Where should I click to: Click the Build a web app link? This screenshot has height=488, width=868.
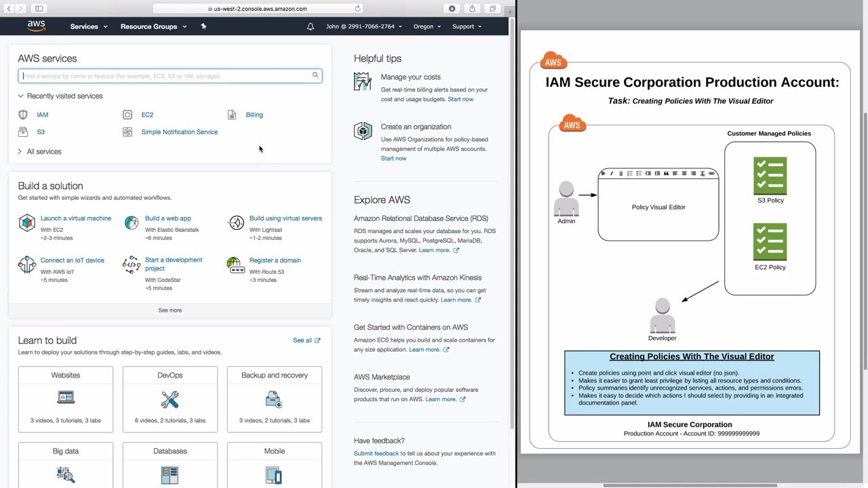click(x=168, y=218)
